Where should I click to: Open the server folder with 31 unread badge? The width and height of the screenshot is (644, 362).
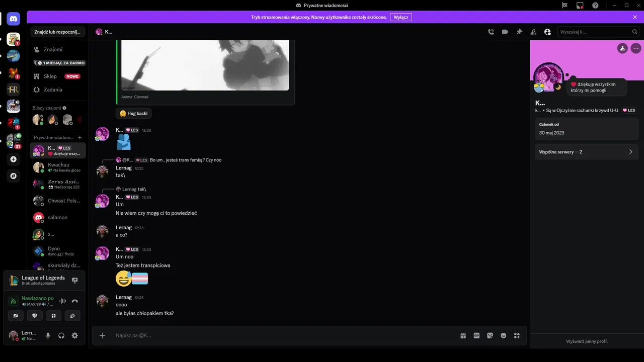click(x=13, y=141)
